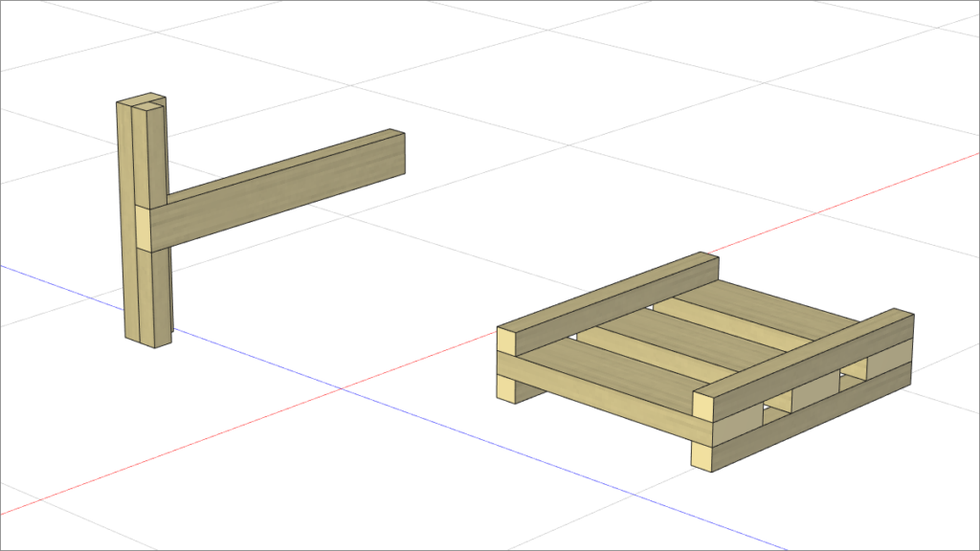This screenshot has height=551, width=980.
Task: Click the light end grain of the left top rail
Action: tap(506, 340)
